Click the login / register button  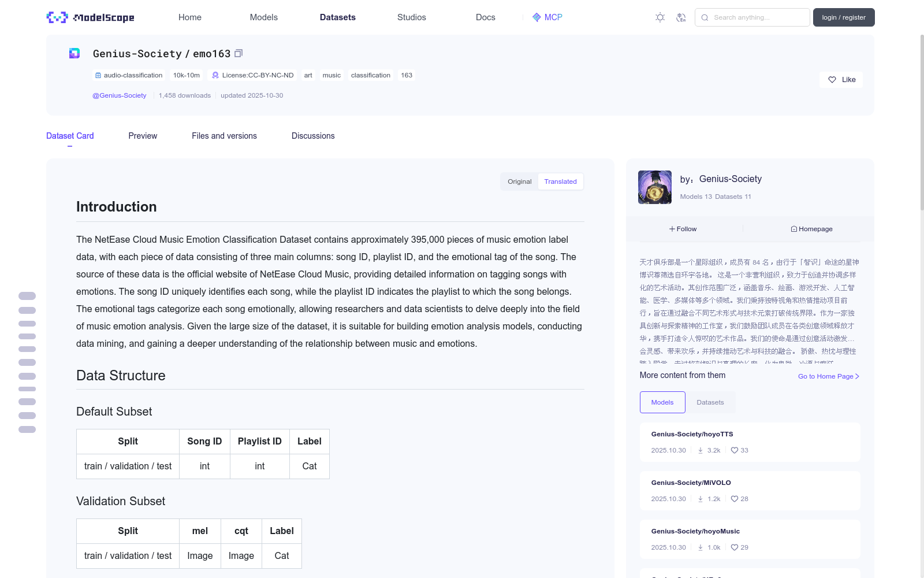(844, 17)
